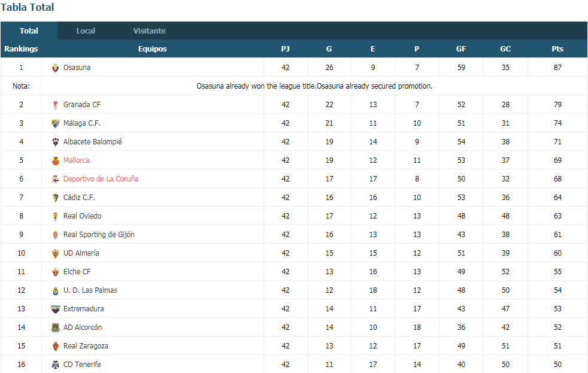This screenshot has width=588, height=373.
Task: Open the UD Almería team link
Action: 81,253
